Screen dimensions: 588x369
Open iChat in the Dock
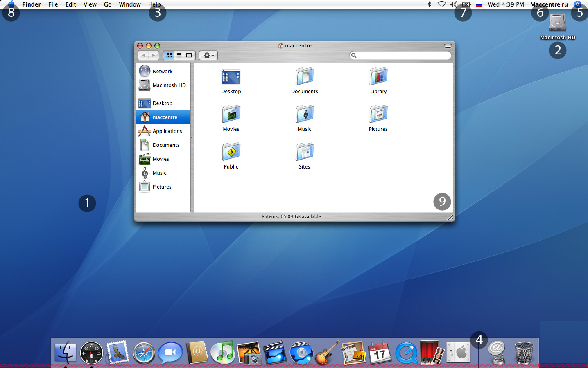pos(170,353)
